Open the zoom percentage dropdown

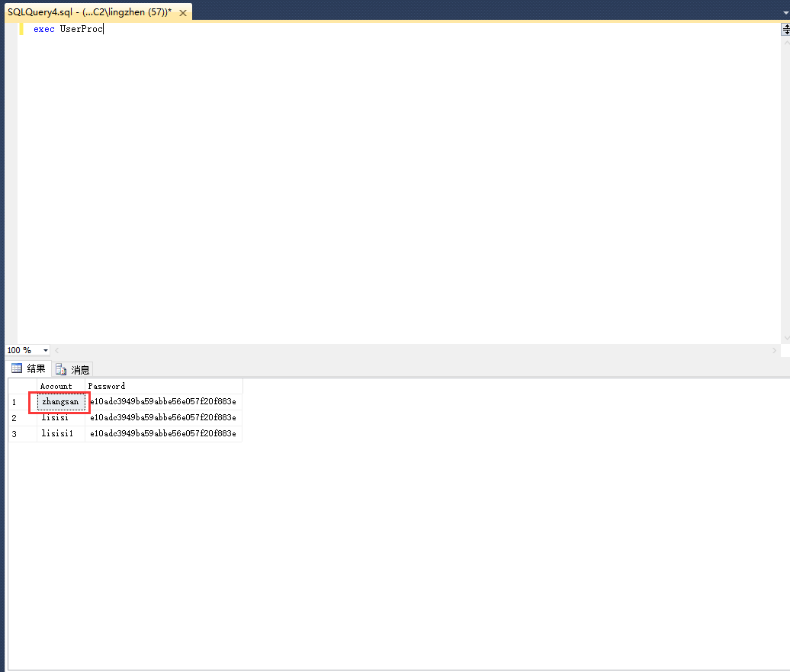pos(44,350)
